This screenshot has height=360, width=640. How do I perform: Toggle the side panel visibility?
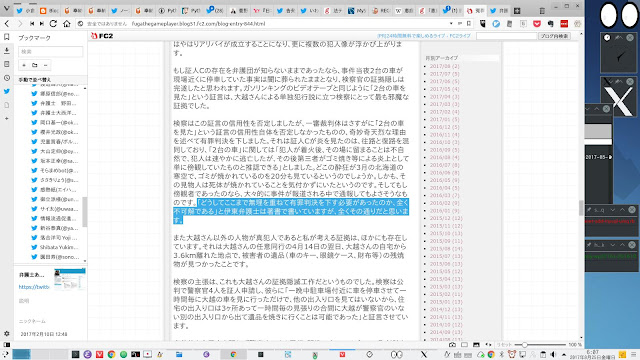[7, 344]
